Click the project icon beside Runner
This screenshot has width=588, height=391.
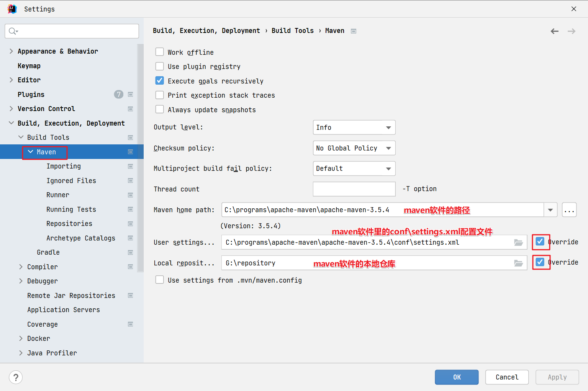pyautogui.click(x=130, y=195)
